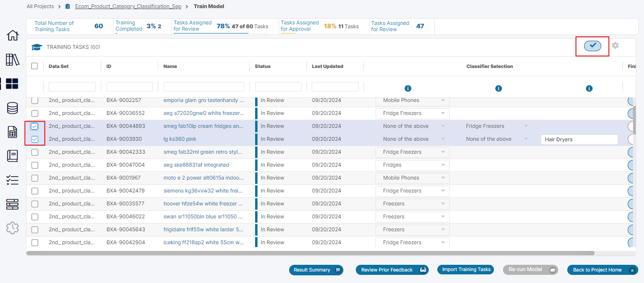Click the Name column filter field
Viewport: 644px width, 283px height.
coord(204,87)
